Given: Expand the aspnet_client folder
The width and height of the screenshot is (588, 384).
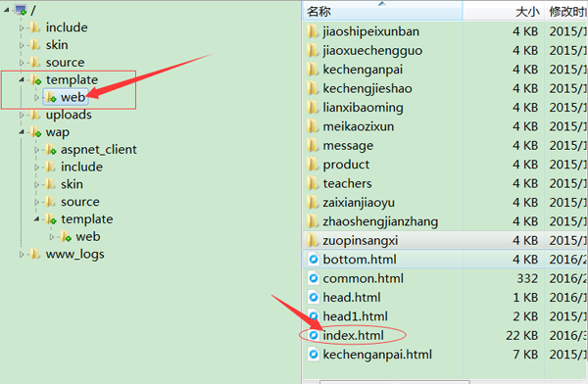Looking at the screenshot, I should point(36,150).
